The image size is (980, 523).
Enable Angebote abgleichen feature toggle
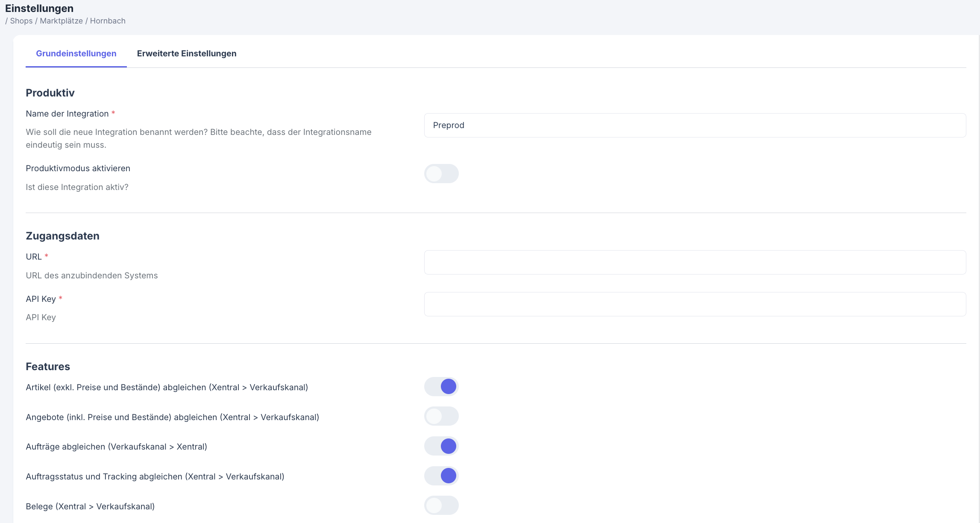click(x=441, y=416)
